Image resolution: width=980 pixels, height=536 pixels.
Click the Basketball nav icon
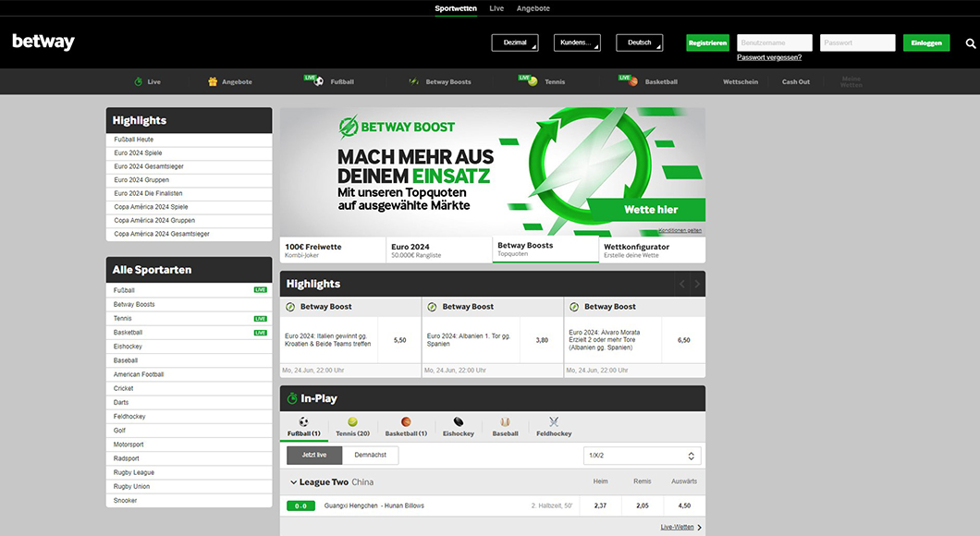tap(633, 81)
